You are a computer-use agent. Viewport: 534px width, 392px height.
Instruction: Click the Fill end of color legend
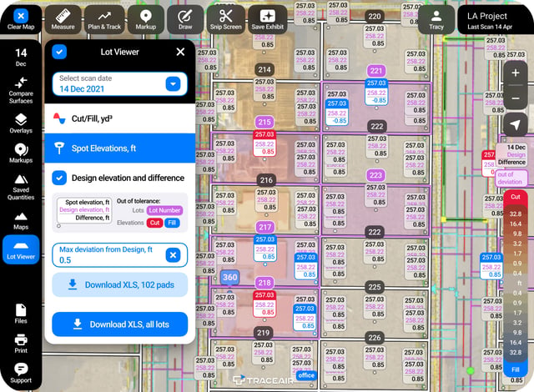tap(516, 369)
